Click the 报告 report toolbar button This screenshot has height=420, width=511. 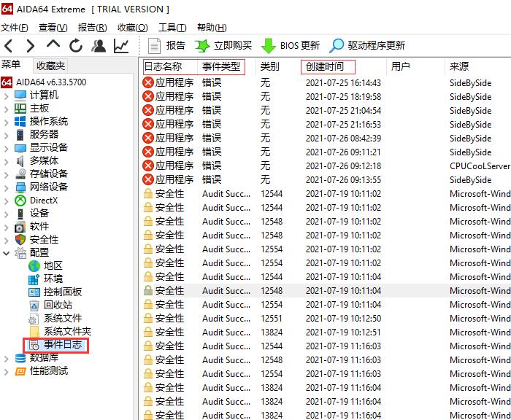[x=166, y=46]
